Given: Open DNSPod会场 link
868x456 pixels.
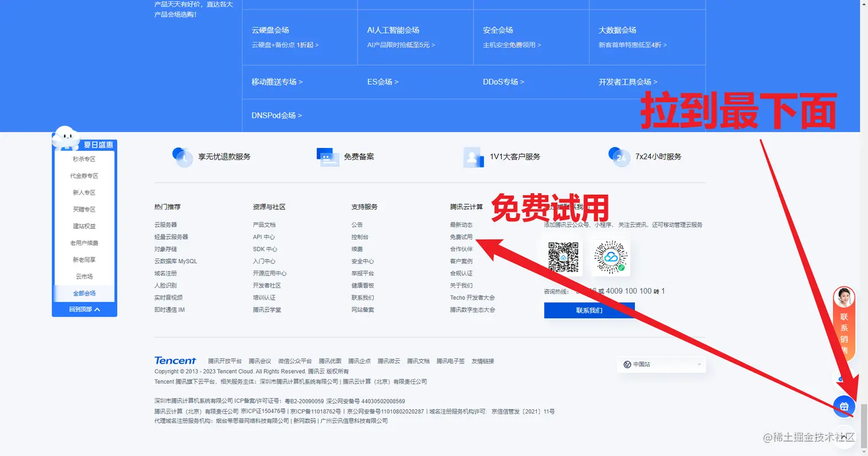Looking at the screenshot, I should pyautogui.click(x=277, y=115).
